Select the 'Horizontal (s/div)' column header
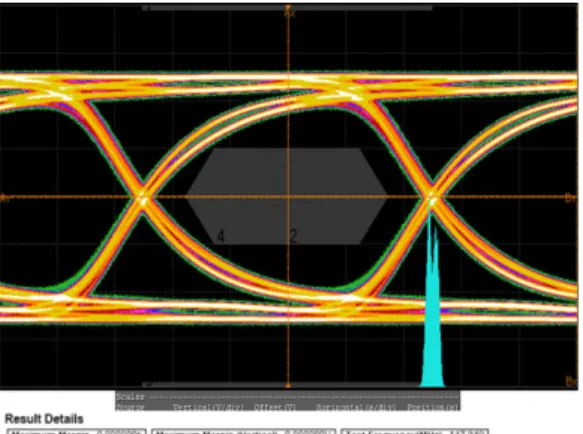583x434 pixels. pos(356,407)
